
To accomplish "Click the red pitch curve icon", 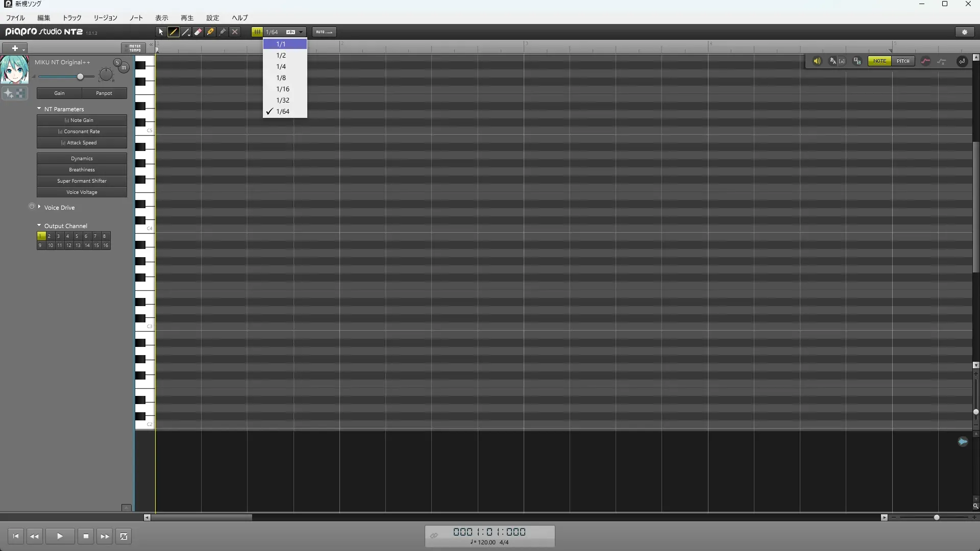I will (x=925, y=61).
